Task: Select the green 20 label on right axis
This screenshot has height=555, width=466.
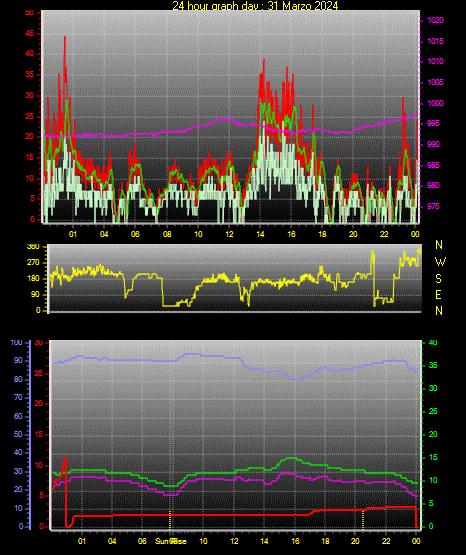Action: (x=433, y=434)
